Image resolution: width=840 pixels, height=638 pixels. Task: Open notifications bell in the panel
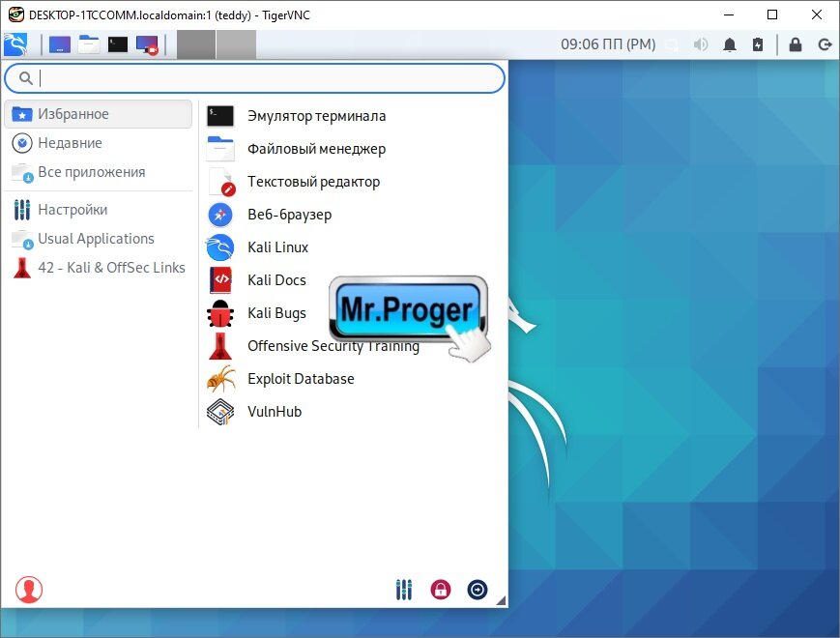(730, 45)
